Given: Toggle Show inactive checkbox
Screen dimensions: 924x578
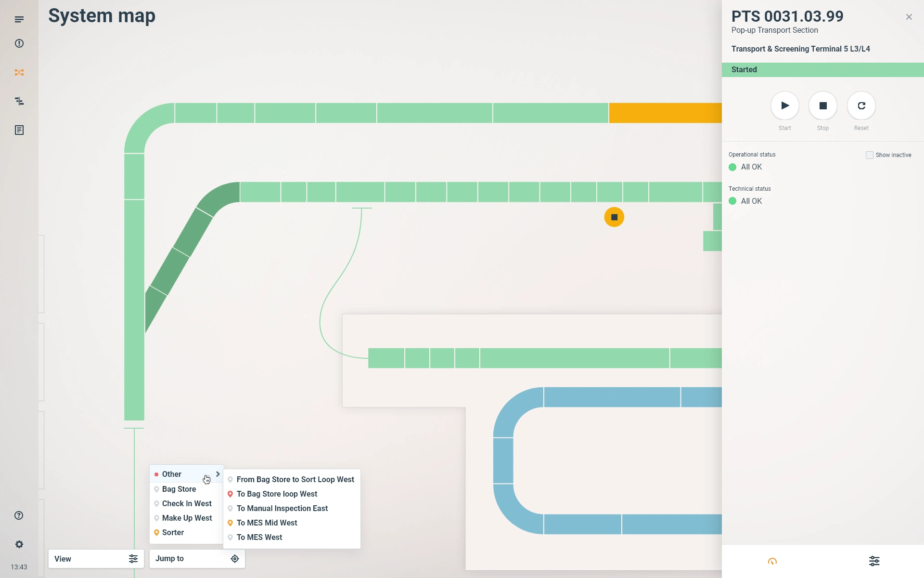Looking at the screenshot, I should (x=870, y=155).
